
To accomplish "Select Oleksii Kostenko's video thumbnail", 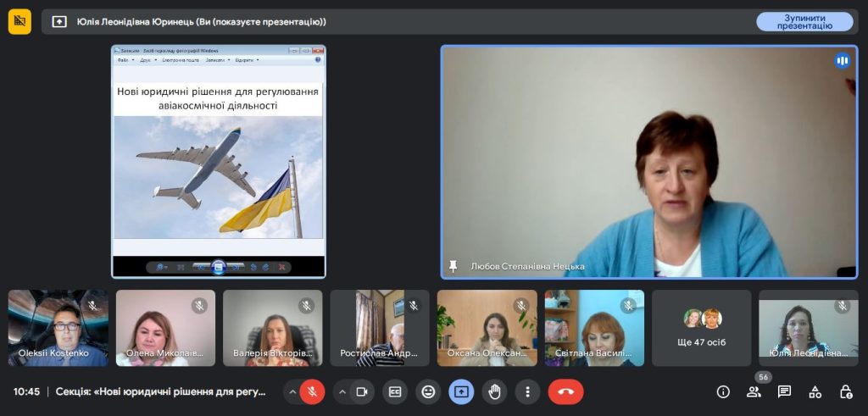I will click(x=58, y=328).
